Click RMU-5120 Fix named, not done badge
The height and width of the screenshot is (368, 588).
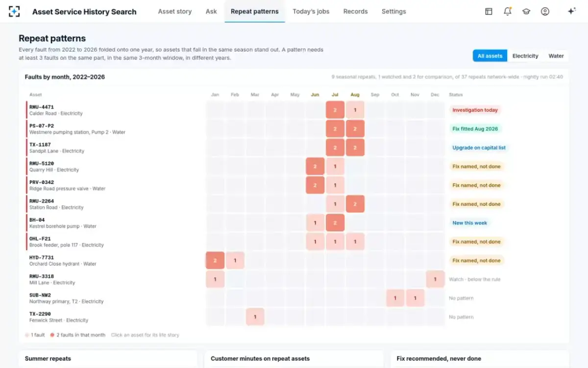tap(476, 166)
